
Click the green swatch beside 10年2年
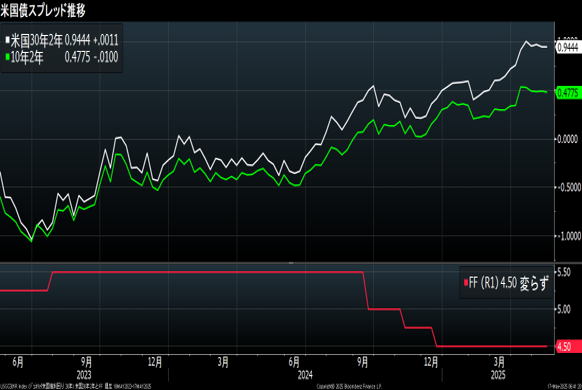pos(7,57)
